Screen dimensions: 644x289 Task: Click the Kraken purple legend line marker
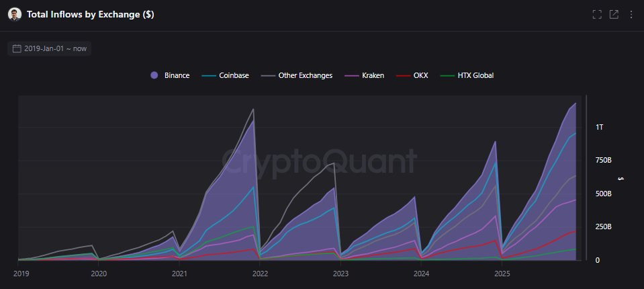[x=352, y=76]
